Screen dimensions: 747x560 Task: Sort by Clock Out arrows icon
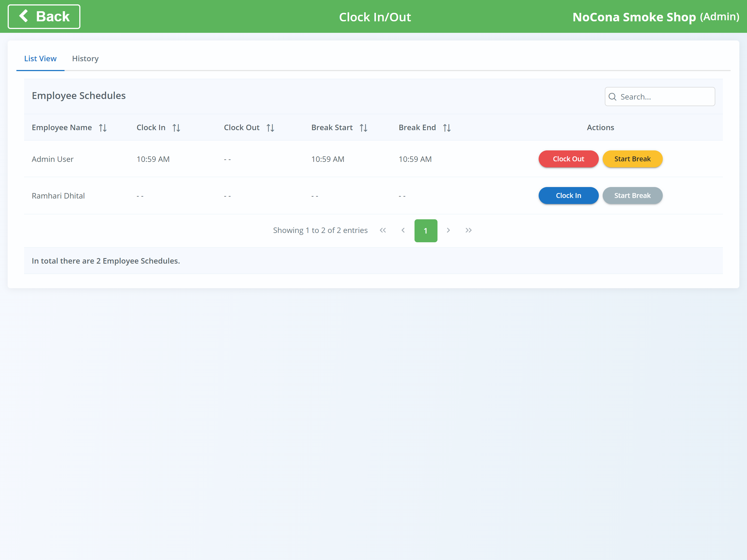pyautogui.click(x=270, y=128)
